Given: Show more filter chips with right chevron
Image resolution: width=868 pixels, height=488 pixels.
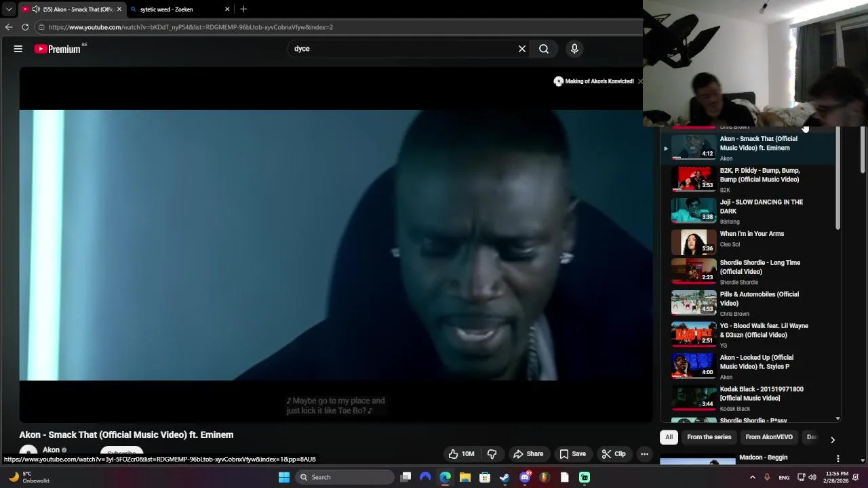Looking at the screenshot, I should pos(833,439).
